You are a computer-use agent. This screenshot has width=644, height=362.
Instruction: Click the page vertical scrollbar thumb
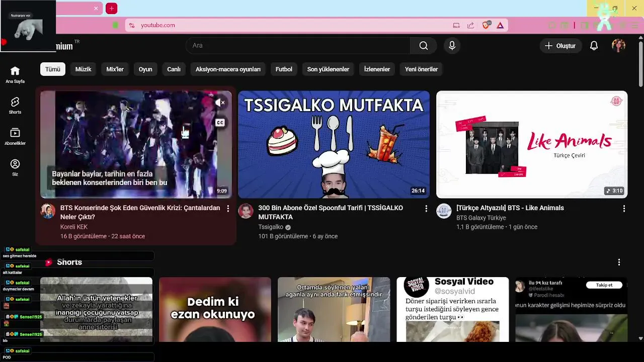coord(640,63)
